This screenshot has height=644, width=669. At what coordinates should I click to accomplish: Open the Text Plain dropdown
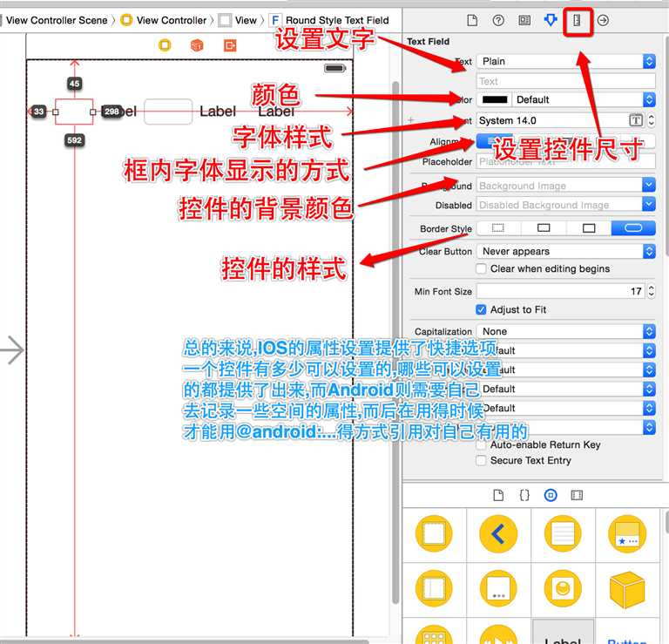pos(565,62)
